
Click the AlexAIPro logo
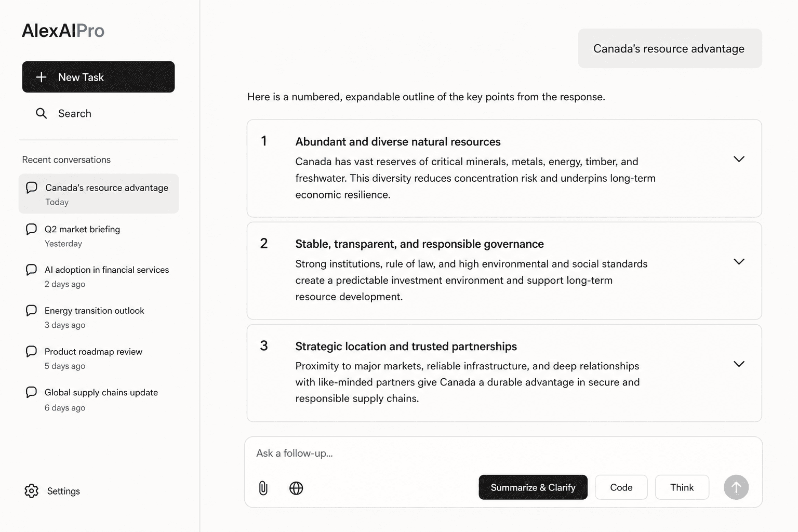(x=63, y=31)
